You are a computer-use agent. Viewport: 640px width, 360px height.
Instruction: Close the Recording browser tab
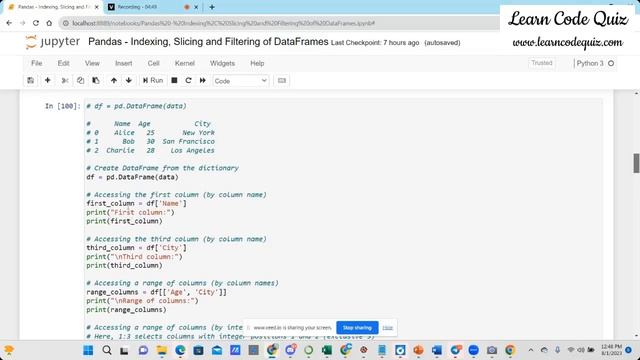[x=196, y=7]
